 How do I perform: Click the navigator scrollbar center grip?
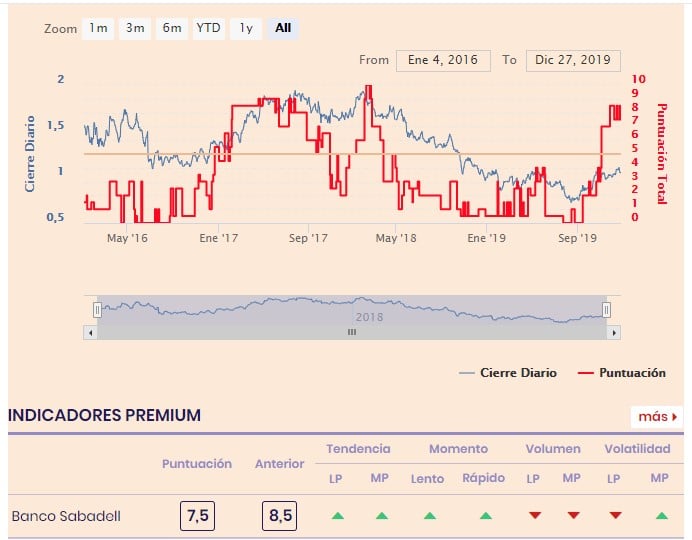click(x=352, y=332)
